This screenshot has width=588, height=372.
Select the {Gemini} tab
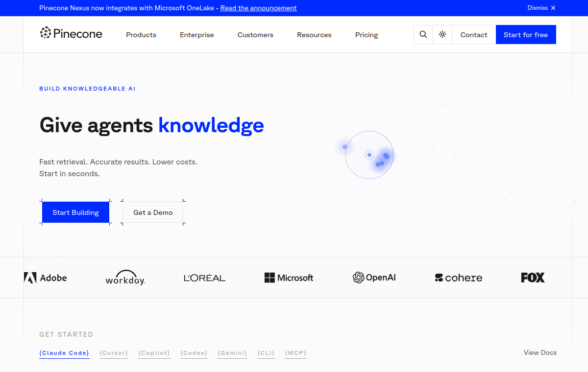[x=232, y=353]
